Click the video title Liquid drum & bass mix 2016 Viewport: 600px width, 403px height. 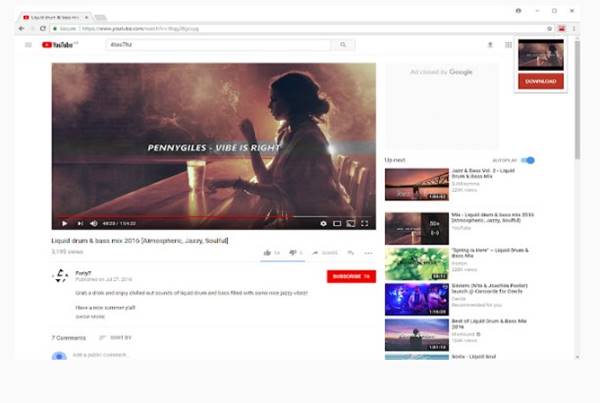(x=140, y=240)
